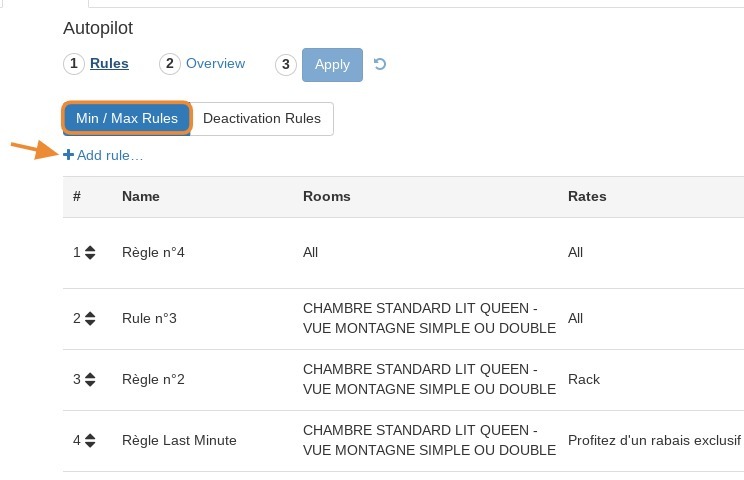Viewport: 744px width, 480px height.
Task: Click the Rooms cell All for Règle n°4
Action: point(310,252)
